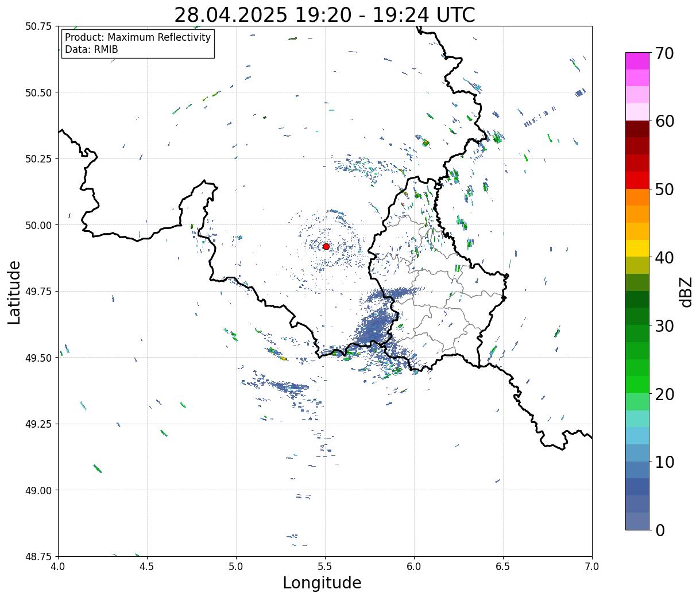Click the dark green colorbar segment near 35
Screen dimensions: 700x597
(x=637, y=299)
